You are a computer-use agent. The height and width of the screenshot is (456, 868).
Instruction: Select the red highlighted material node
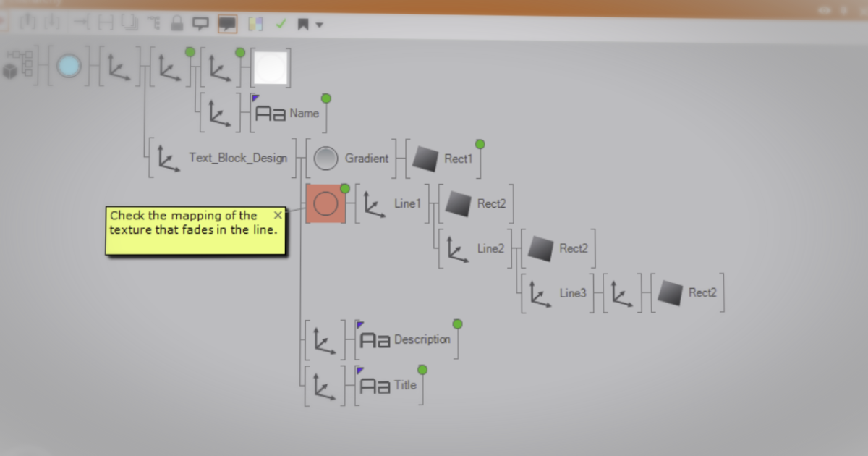pyautogui.click(x=325, y=203)
